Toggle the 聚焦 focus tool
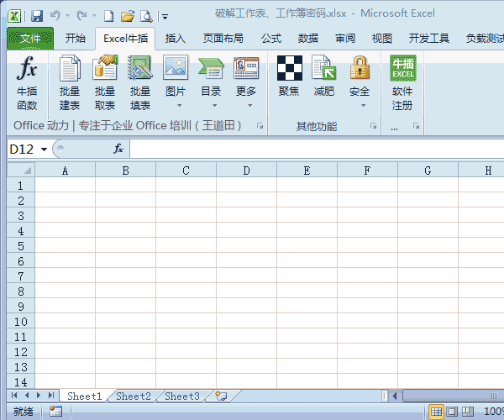 [289, 76]
